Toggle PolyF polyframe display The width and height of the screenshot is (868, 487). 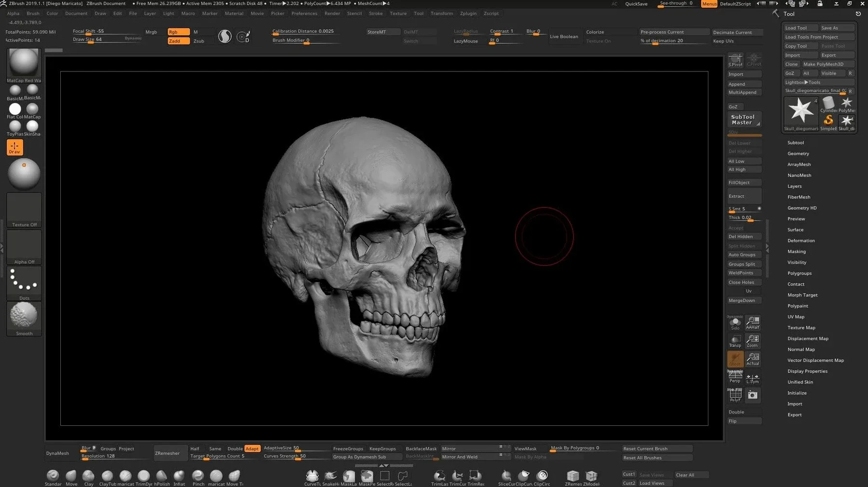pyautogui.click(x=735, y=395)
